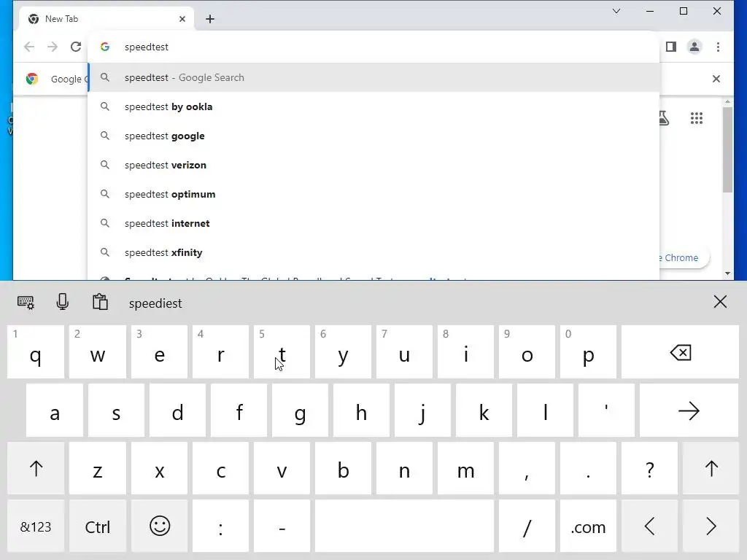
Task: Select the New Tab tab
Action: coord(105,19)
